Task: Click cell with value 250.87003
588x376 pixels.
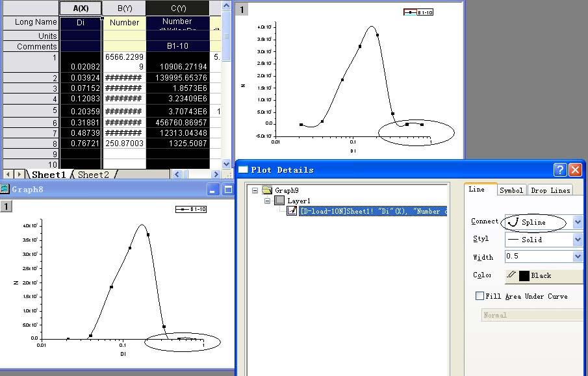Action: 124,144
